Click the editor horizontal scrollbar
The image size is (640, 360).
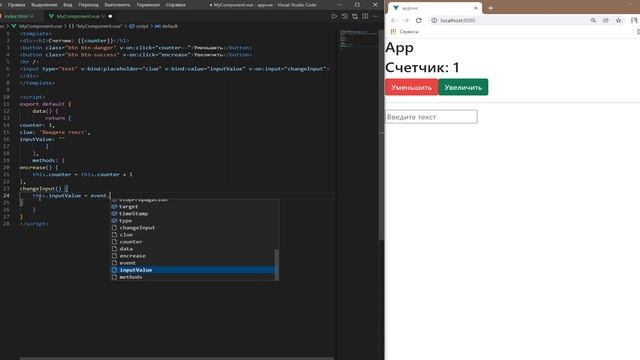(x=177, y=358)
